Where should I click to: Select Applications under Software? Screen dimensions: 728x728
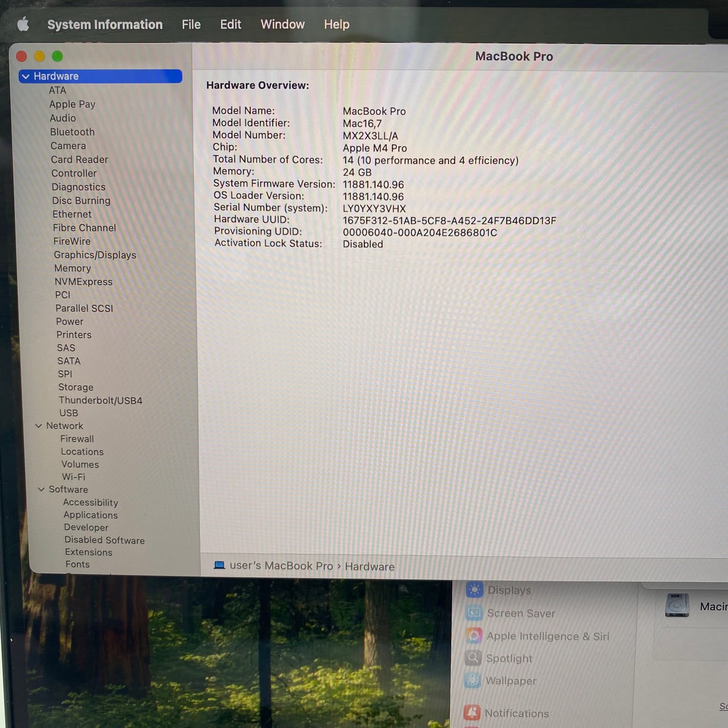coord(91,515)
